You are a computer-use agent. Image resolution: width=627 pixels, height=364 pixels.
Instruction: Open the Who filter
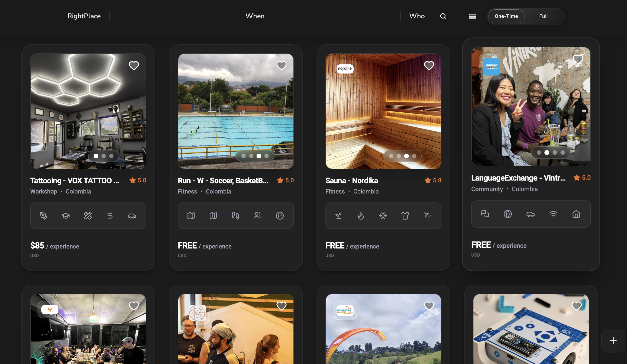coord(417,16)
